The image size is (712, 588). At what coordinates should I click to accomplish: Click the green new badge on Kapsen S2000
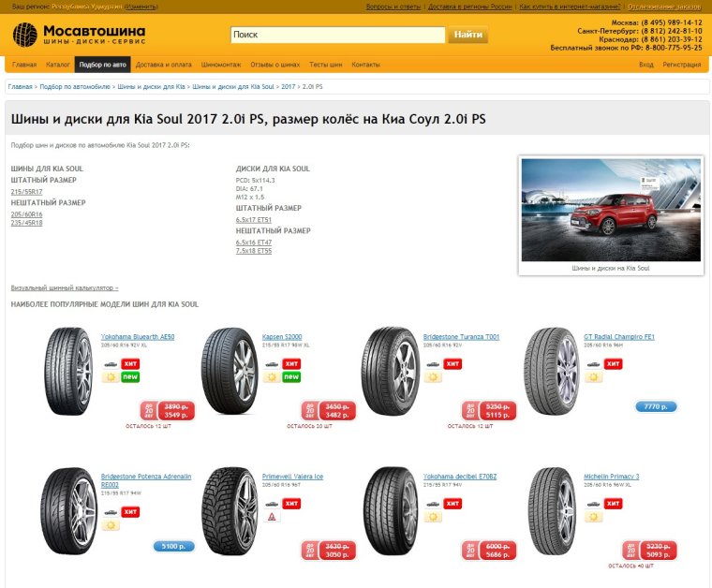(291, 377)
